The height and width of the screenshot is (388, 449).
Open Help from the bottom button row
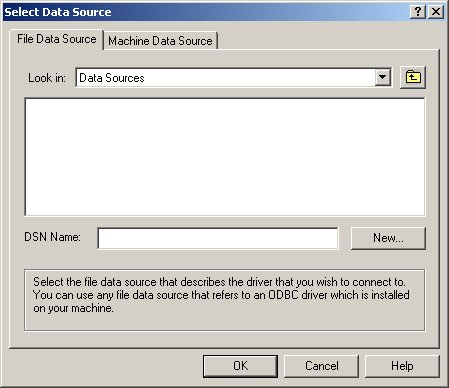(402, 366)
